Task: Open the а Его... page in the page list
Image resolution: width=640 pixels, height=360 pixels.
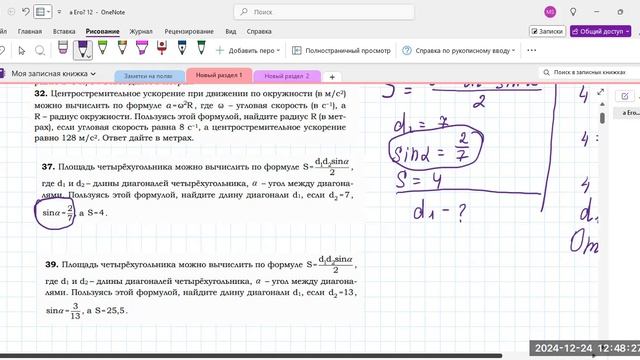Action: tap(627, 113)
